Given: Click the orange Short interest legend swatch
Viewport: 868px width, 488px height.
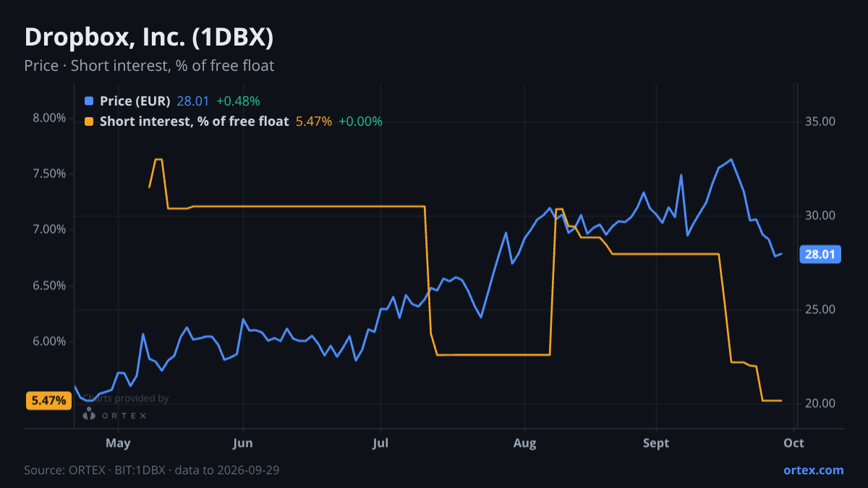Looking at the screenshot, I should pos(89,121).
